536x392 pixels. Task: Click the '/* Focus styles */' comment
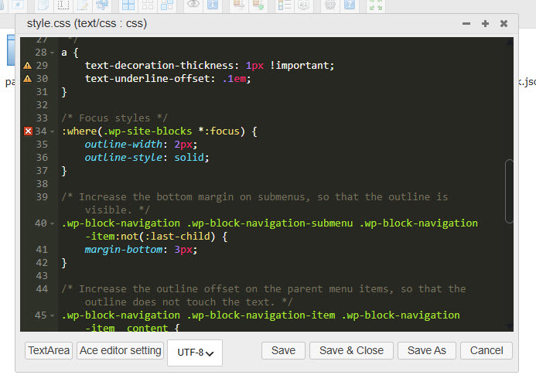tap(114, 118)
